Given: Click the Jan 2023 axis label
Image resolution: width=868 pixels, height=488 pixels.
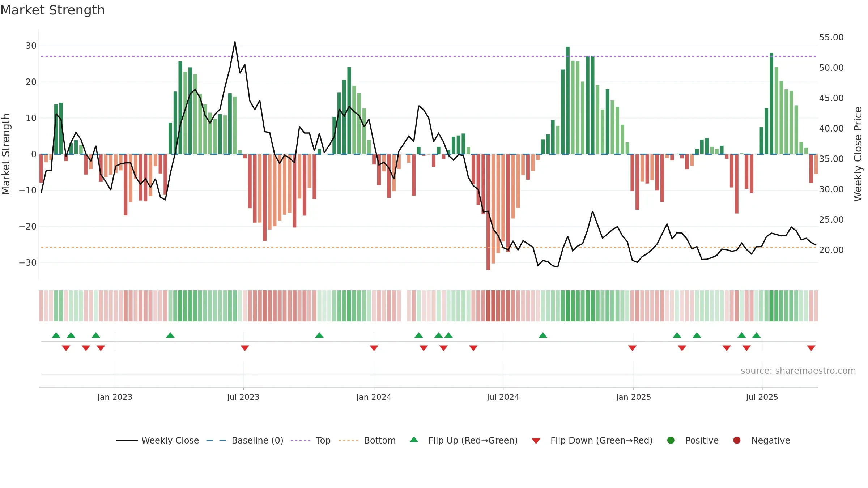Looking at the screenshot, I should (115, 397).
